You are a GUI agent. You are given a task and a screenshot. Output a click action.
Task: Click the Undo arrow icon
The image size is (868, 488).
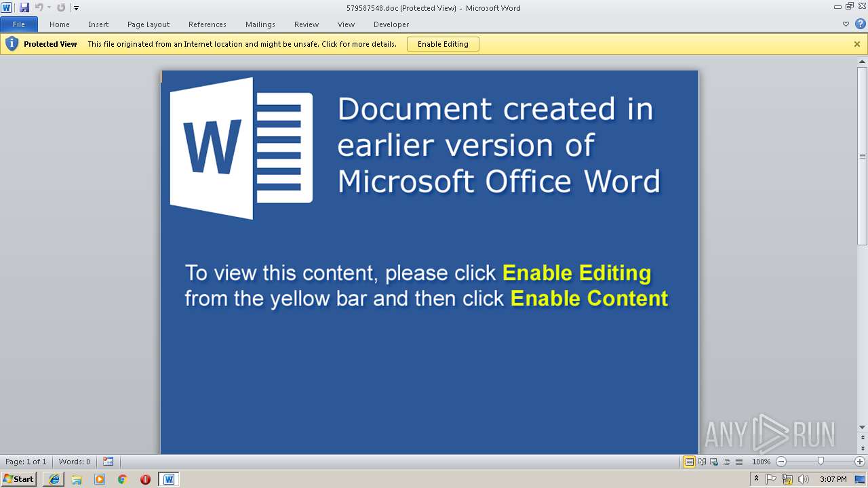(x=39, y=7)
